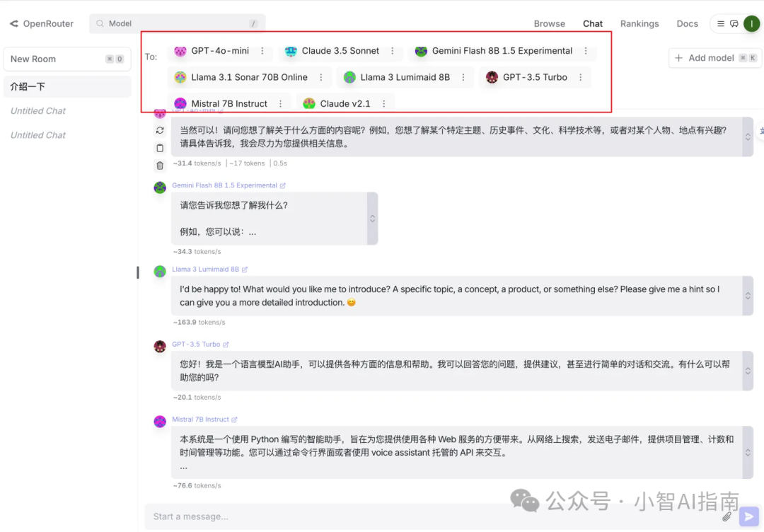Open Llama 3 Lumimaid 8B options menu
Image resolution: width=764 pixels, height=532 pixels.
point(463,77)
